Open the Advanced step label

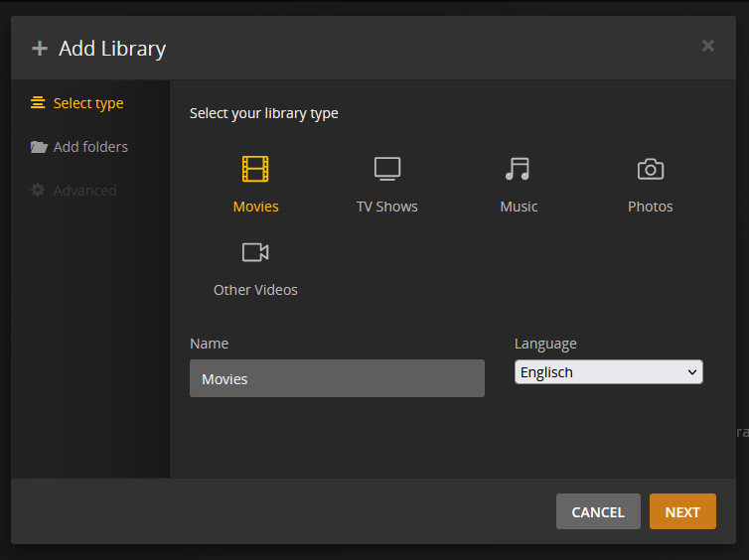pos(84,191)
